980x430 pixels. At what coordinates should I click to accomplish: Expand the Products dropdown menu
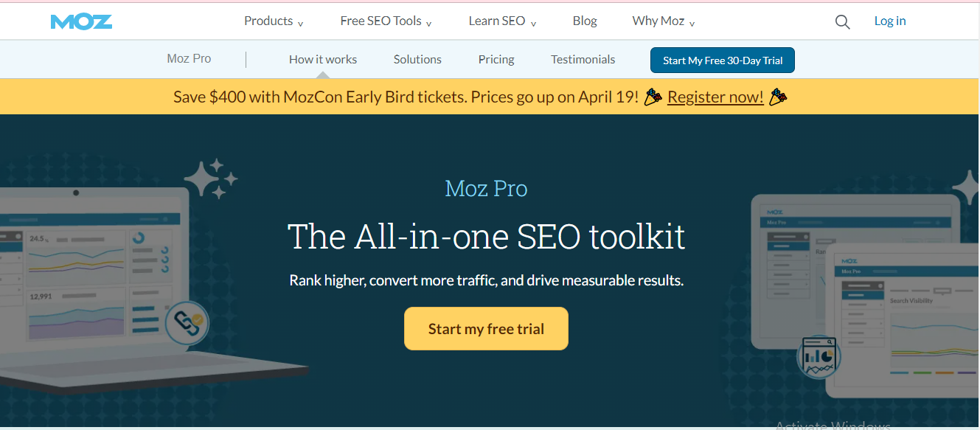pos(268,21)
